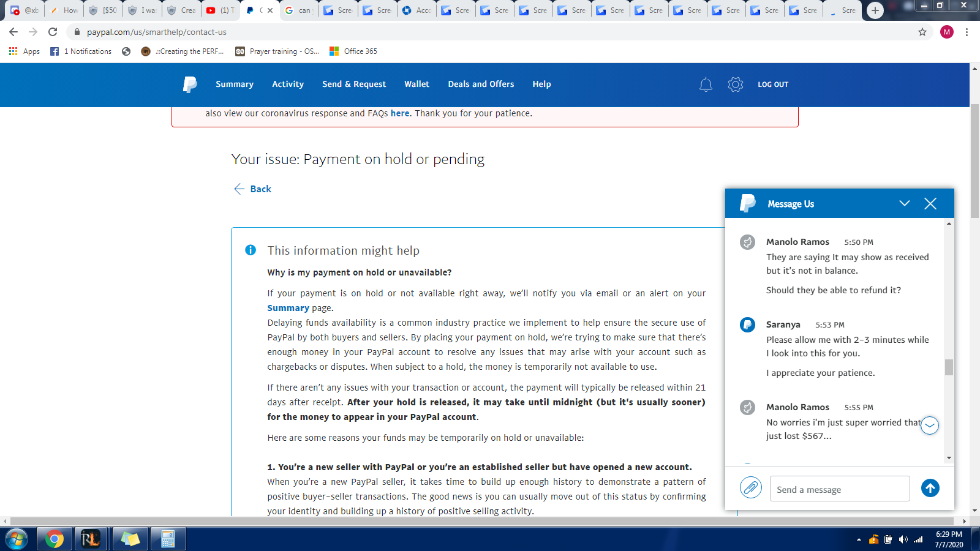980x551 pixels.
Task: Go forward in the browser history
Action: coord(33,32)
